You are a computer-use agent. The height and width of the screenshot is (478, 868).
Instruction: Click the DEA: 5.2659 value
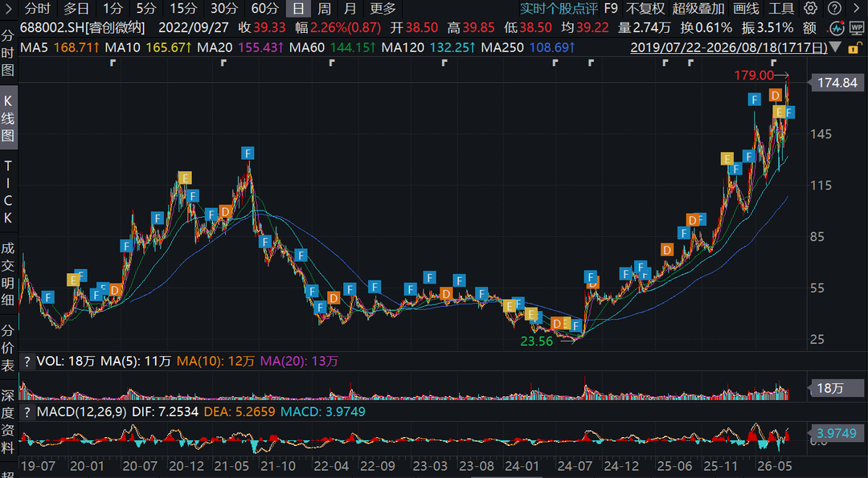pyautogui.click(x=240, y=412)
